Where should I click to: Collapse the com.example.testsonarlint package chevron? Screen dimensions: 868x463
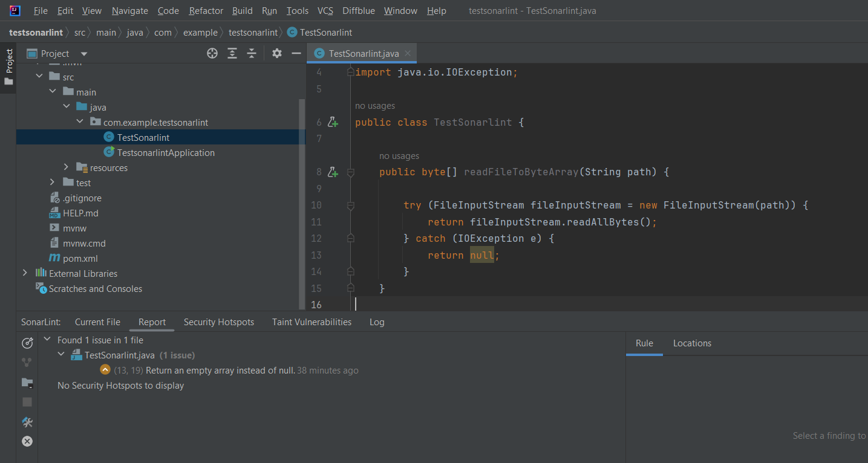point(80,122)
